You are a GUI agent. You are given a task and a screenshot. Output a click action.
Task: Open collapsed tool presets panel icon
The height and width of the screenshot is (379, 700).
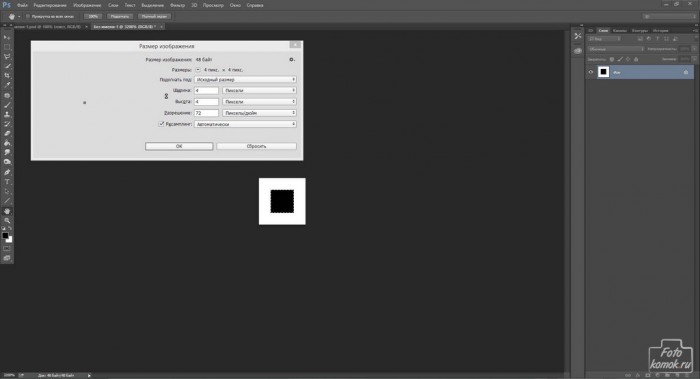click(x=578, y=36)
